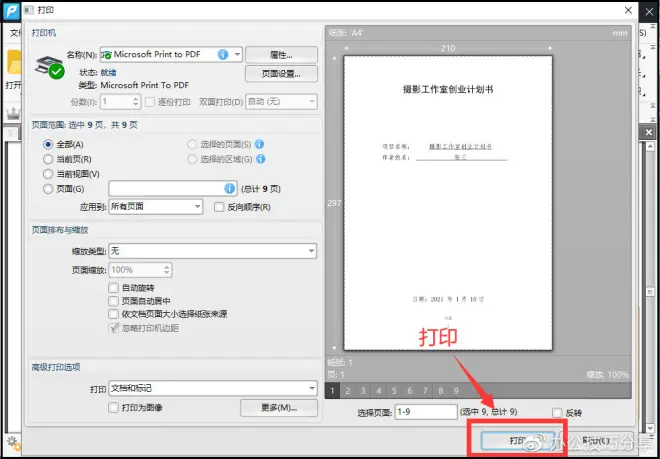Click the 选择的页面(S) radio button
Screen dimensions: 660x459
point(192,144)
